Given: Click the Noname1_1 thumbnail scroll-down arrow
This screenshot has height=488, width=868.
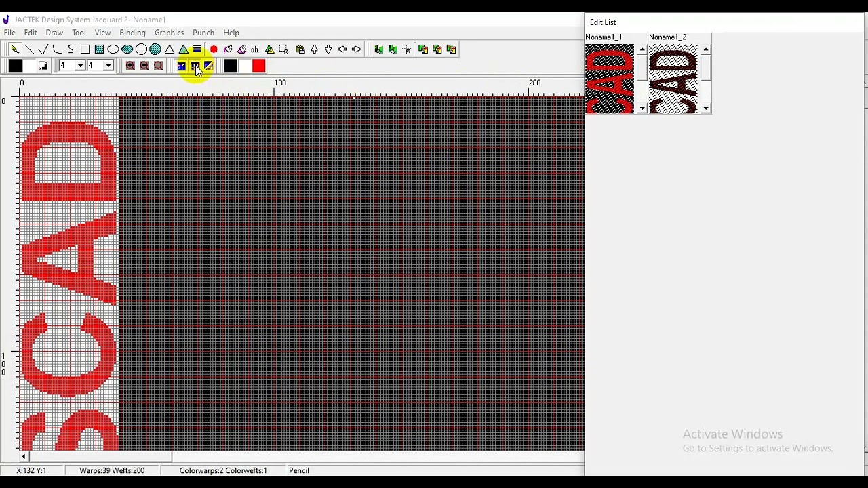Looking at the screenshot, I should (x=642, y=108).
